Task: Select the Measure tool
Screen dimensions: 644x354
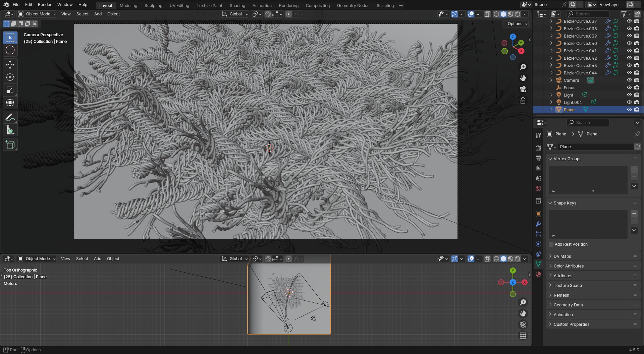Action: click(x=10, y=130)
